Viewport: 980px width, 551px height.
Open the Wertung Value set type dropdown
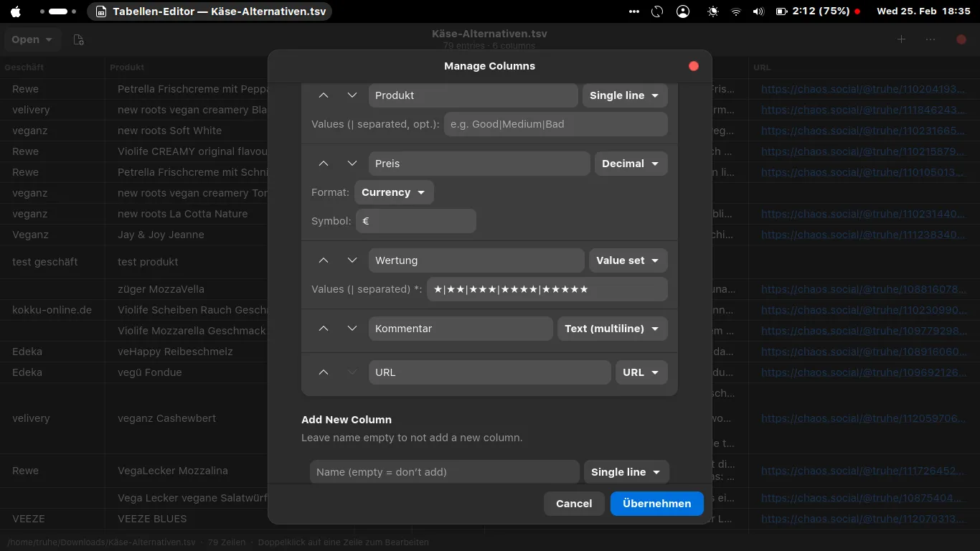628,260
